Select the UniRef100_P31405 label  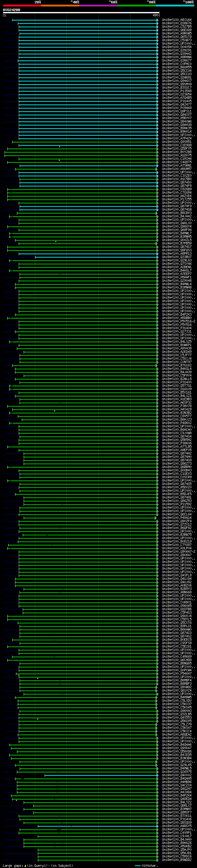(x=177, y=101)
